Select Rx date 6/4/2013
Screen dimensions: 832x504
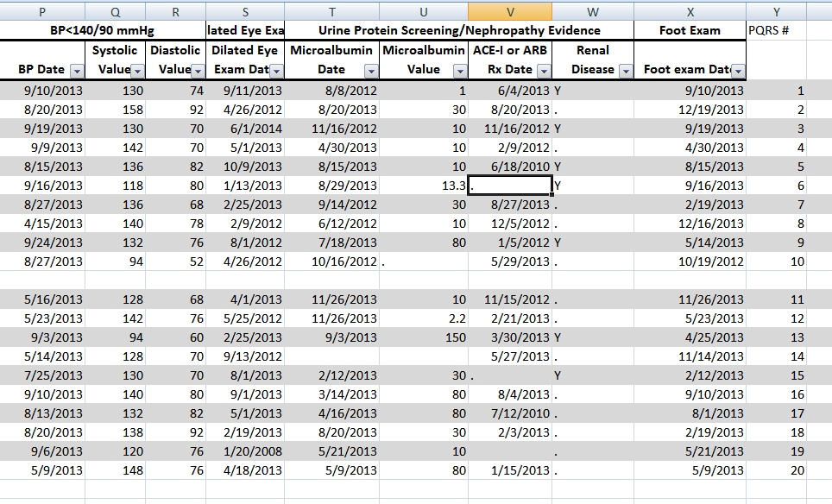click(x=510, y=91)
